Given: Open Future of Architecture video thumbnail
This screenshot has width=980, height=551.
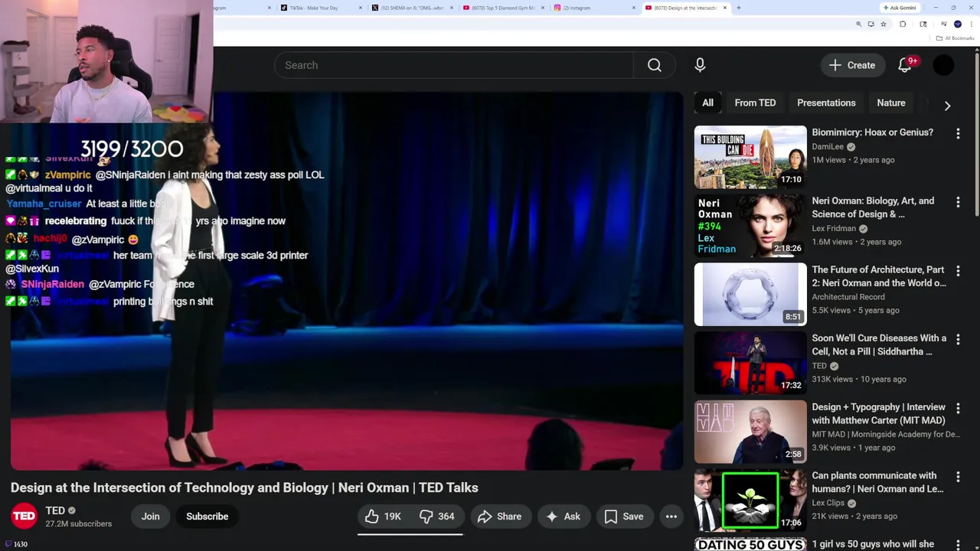Looking at the screenshot, I should [750, 295].
